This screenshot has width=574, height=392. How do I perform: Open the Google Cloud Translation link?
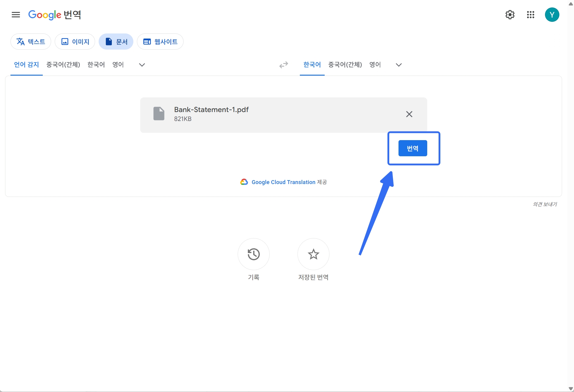pos(283,182)
